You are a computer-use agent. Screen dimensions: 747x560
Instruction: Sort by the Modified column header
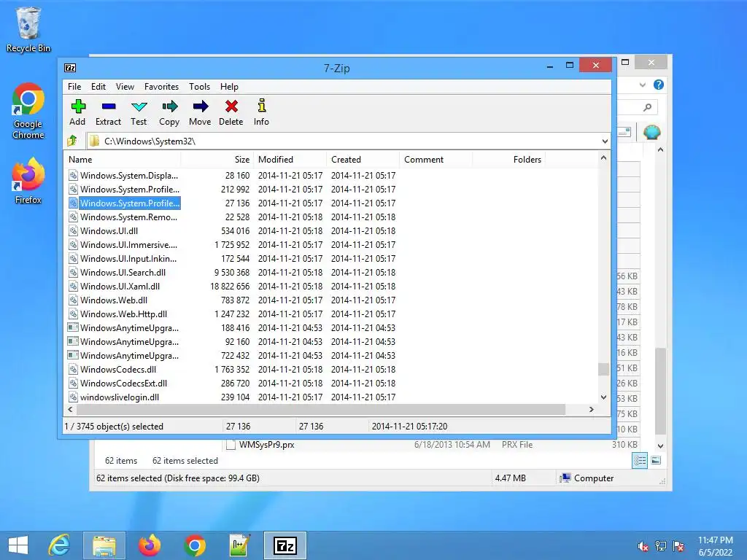click(290, 160)
